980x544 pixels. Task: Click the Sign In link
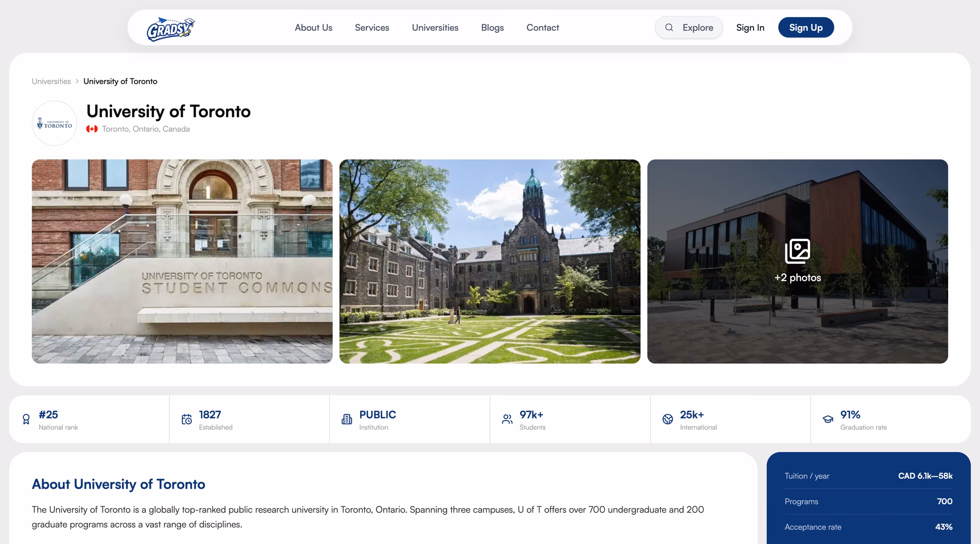coord(750,27)
